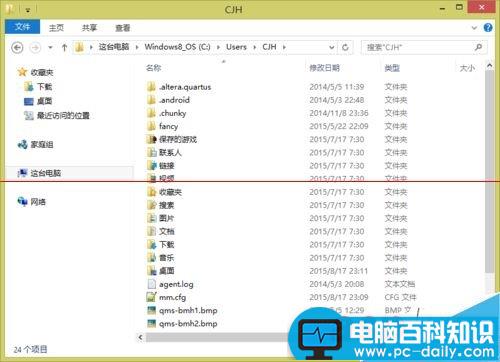Select the 搜索 folder icon

(151, 205)
